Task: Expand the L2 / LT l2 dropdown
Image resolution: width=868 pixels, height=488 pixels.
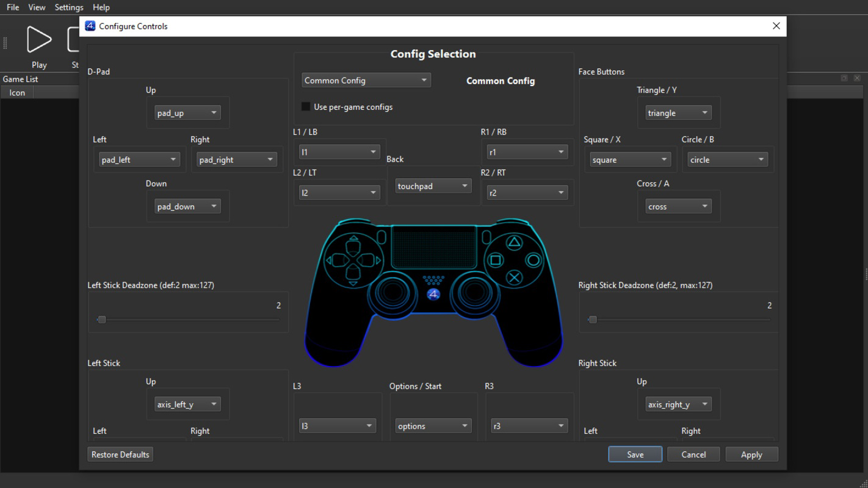Action: [339, 193]
